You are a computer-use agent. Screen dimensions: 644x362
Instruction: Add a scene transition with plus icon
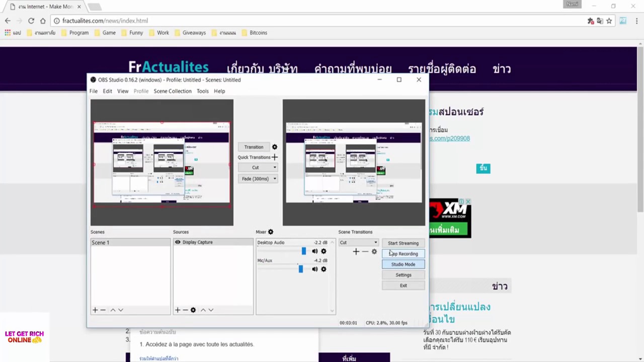click(356, 251)
